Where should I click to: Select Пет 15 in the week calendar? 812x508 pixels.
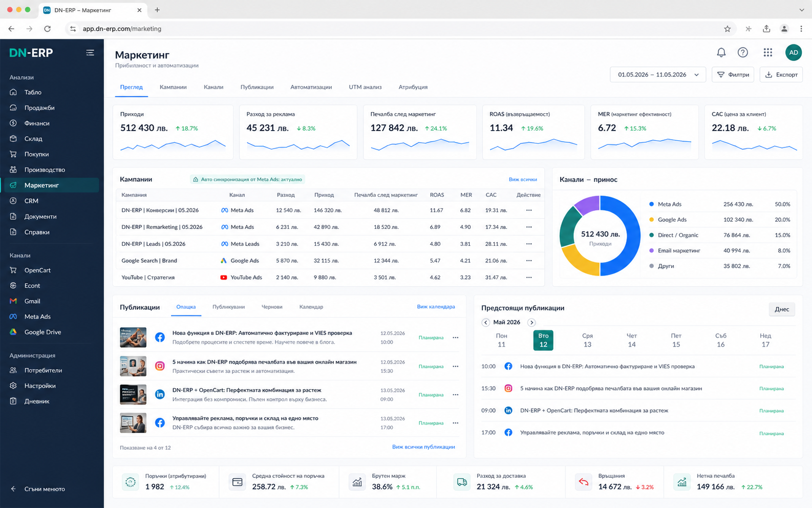tap(676, 340)
